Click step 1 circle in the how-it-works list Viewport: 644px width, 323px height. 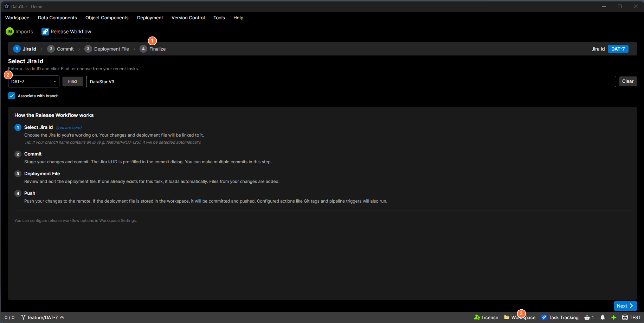18,127
